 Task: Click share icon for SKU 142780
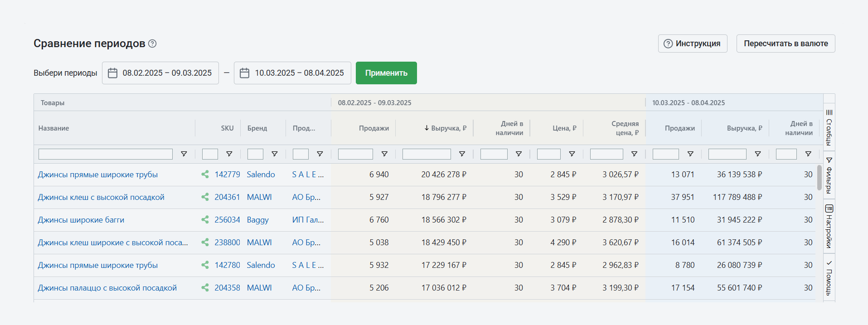point(205,265)
